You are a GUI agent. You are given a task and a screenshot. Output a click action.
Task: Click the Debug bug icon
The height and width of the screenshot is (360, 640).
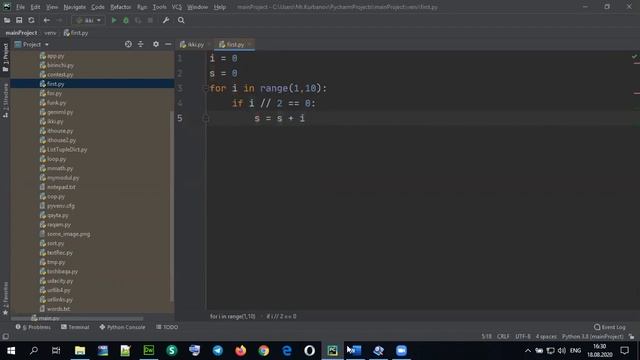(126, 20)
